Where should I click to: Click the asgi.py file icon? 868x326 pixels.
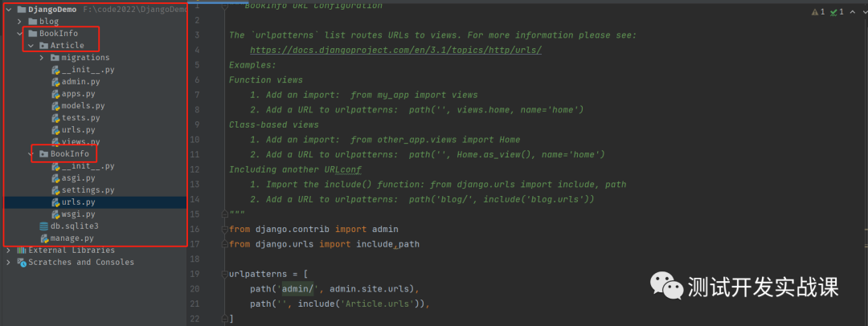(x=55, y=178)
